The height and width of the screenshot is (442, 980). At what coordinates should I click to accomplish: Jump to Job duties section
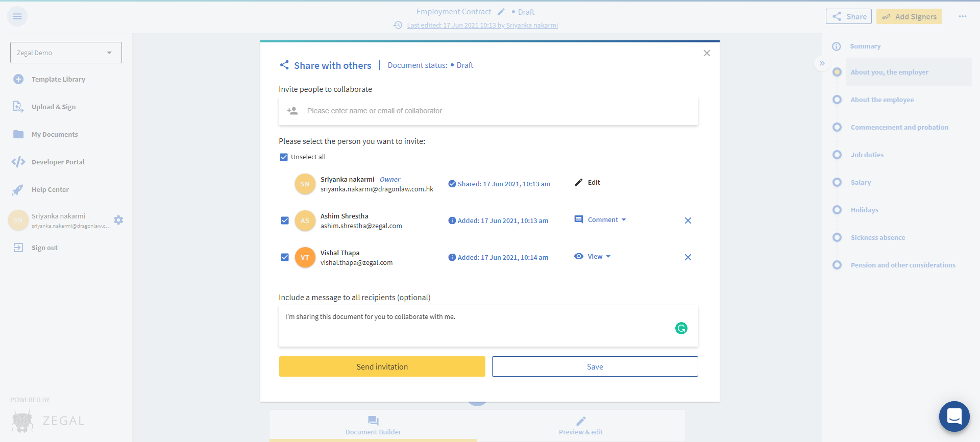click(867, 155)
